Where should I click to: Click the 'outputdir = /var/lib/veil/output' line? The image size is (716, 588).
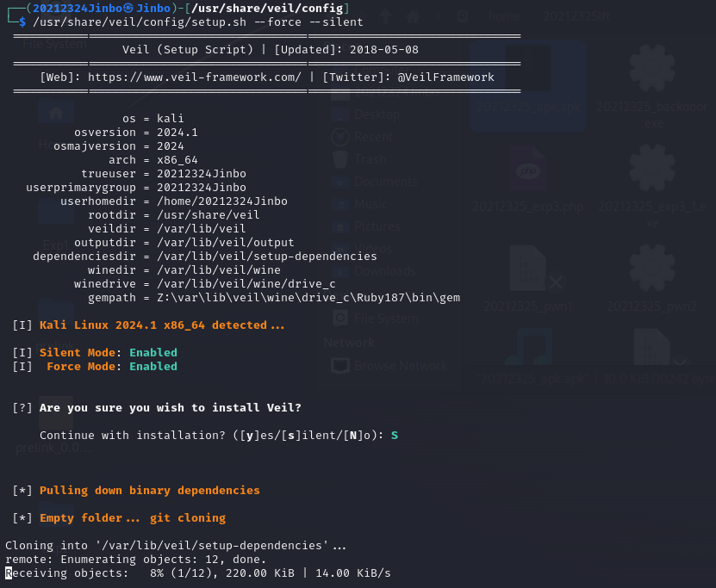tap(184, 242)
